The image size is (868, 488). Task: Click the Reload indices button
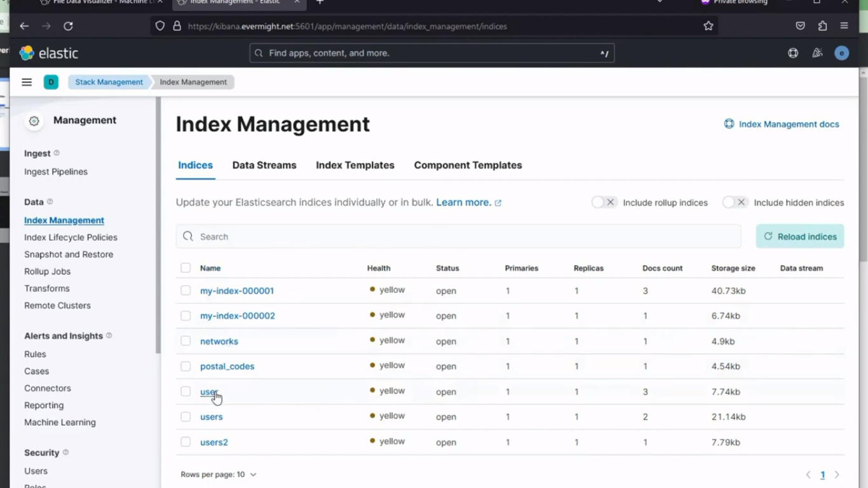tap(800, 236)
